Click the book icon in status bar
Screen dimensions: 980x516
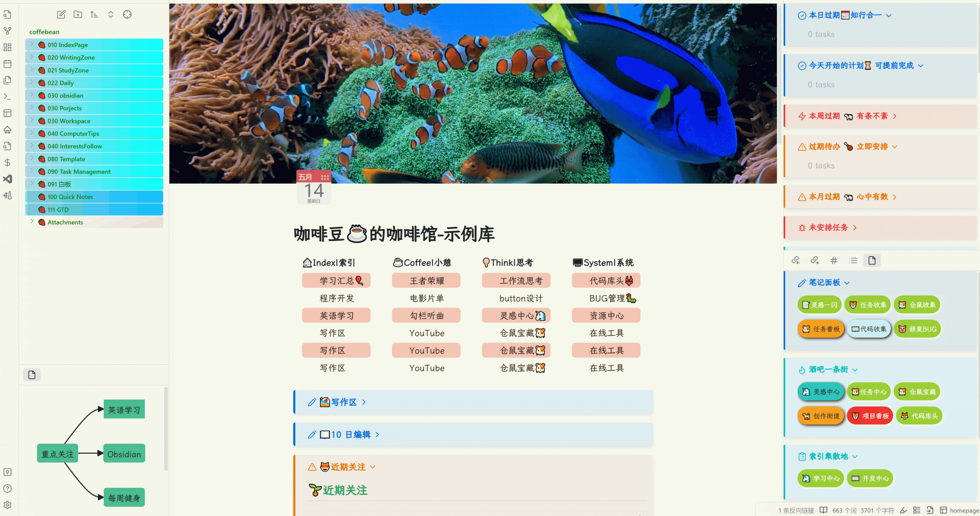(x=823, y=510)
